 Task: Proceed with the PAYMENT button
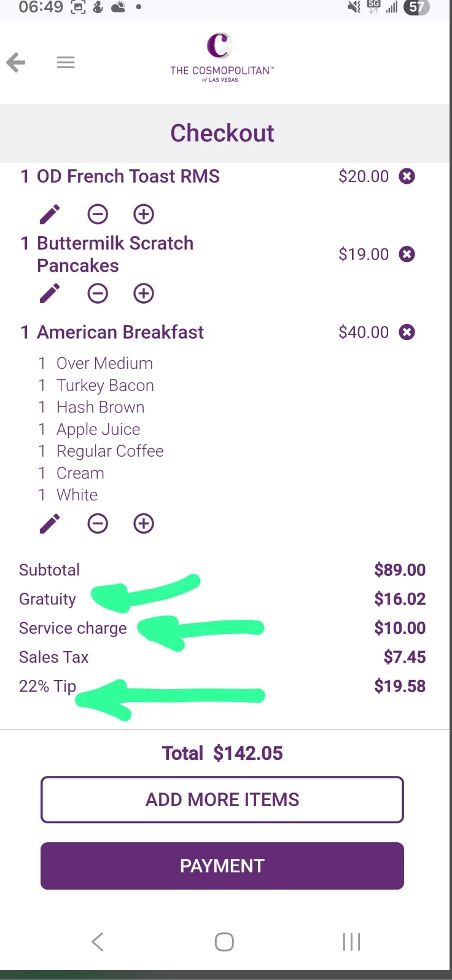(222, 866)
